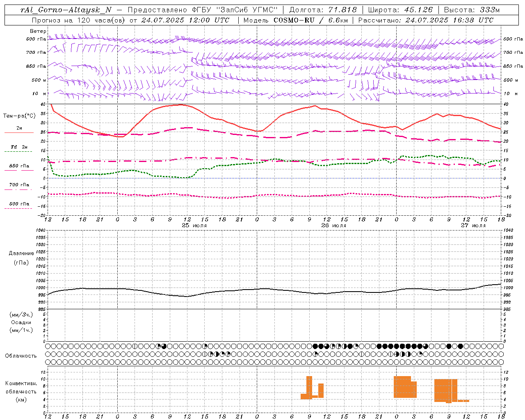Click the Td 2м dew point legend entry

[19, 147]
